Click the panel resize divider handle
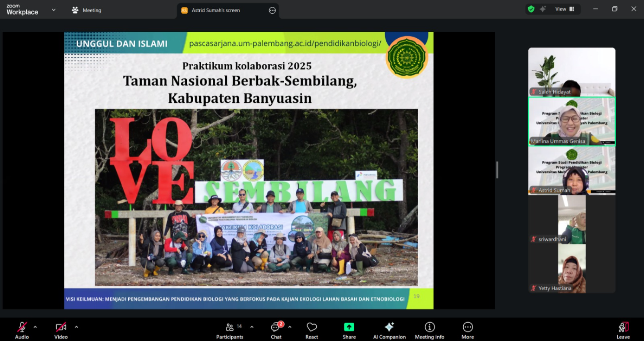 click(497, 170)
